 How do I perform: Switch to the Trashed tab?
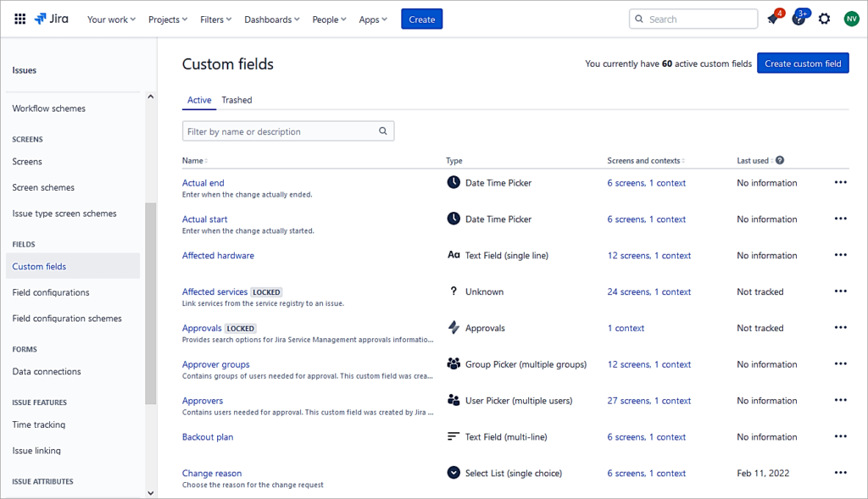click(236, 100)
